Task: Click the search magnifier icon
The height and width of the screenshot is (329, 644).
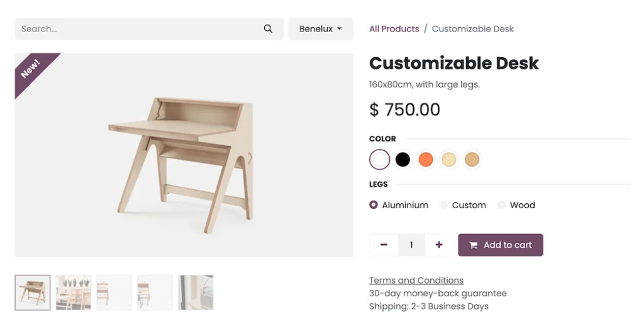Action: tap(268, 29)
